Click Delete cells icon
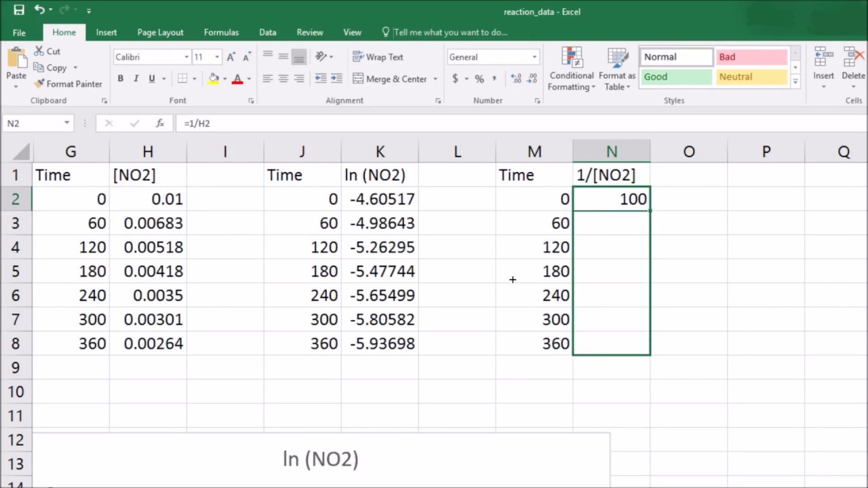This screenshot has height=488, width=868. point(853,57)
